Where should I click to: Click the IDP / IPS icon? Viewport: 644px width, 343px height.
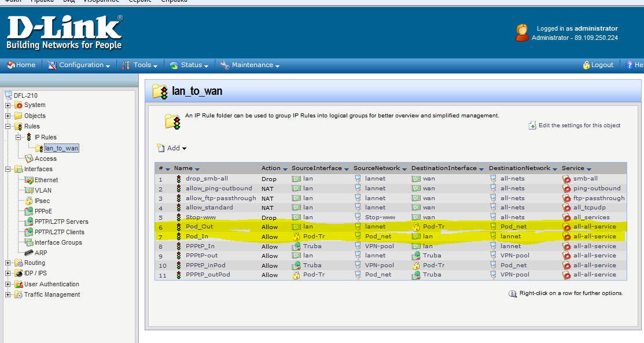[19, 273]
